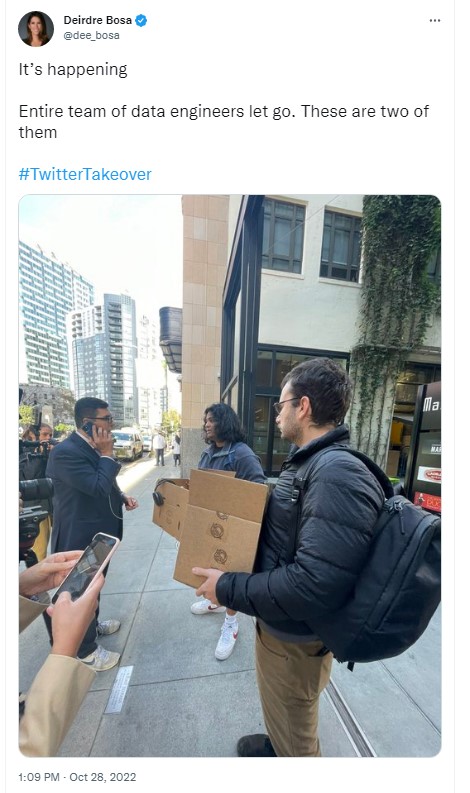Click the "Entire team of data engineers" sentence
Viewport: 470px width, 793px height.
pos(157,111)
